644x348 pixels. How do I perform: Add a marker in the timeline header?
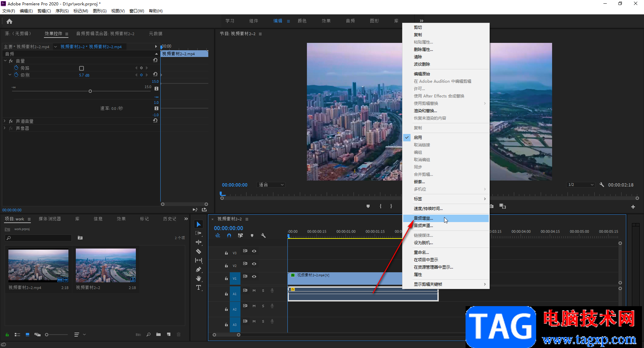tap(252, 235)
